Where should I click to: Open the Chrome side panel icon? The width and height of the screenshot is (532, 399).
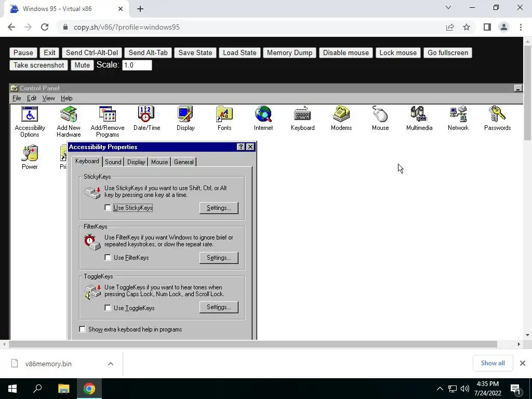click(487, 27)
